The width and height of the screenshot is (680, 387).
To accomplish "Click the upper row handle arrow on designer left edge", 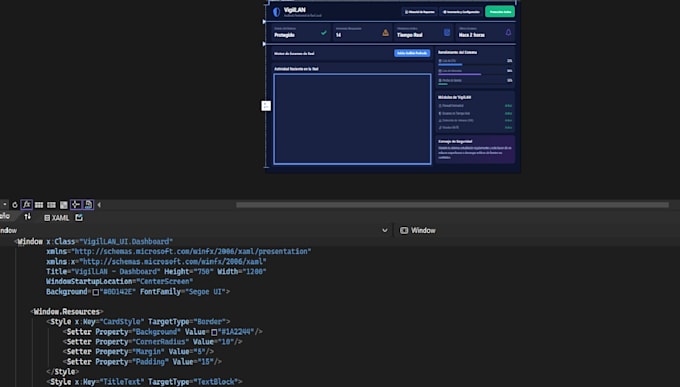I will [x=264, y=21].
